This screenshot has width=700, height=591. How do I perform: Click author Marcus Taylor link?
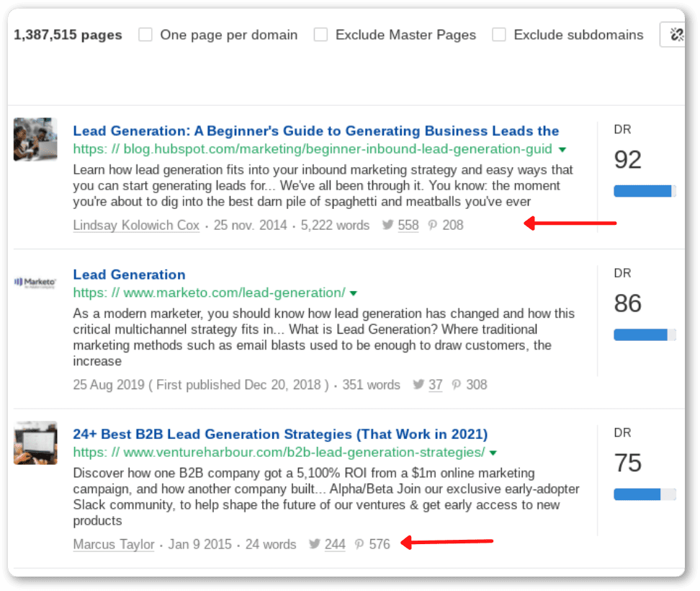114,544
